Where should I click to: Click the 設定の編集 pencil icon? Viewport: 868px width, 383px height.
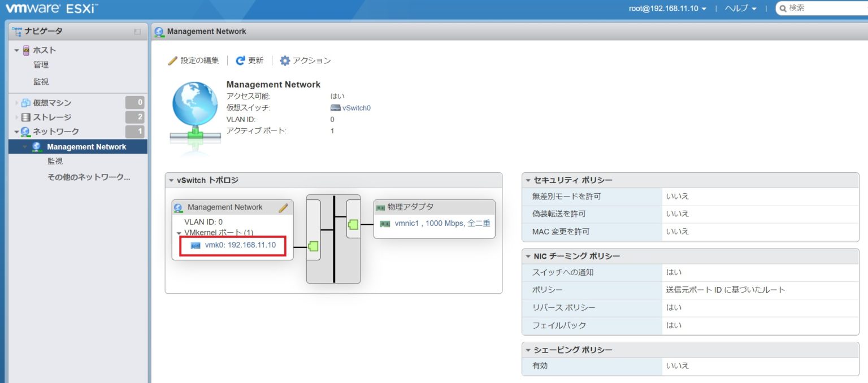click(173, 60)
